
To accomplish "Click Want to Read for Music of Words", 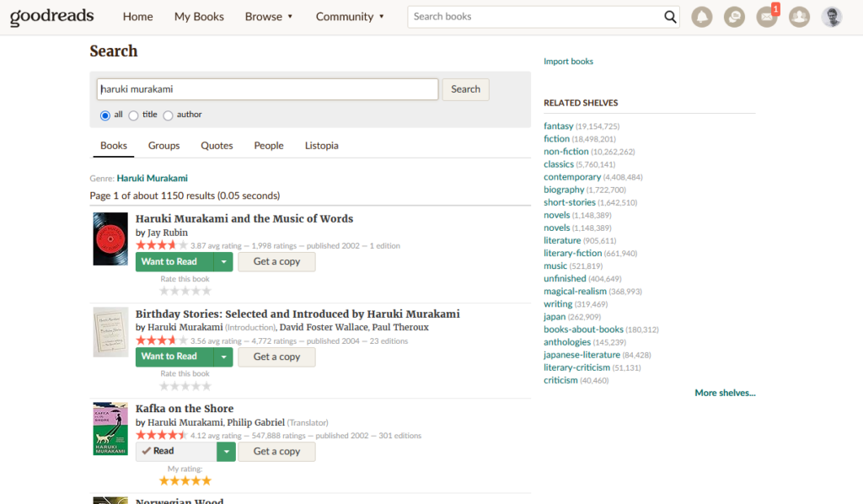I will [169, 262].
